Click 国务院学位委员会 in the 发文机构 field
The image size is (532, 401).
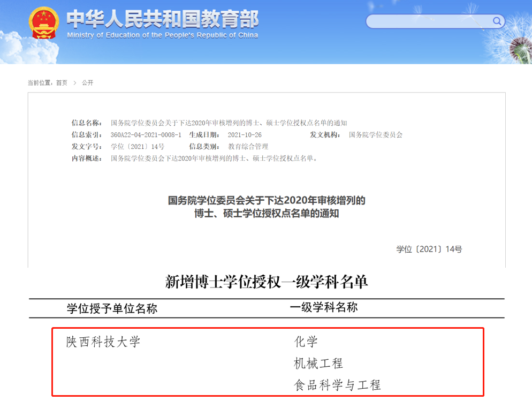click(x=375, y=135)
